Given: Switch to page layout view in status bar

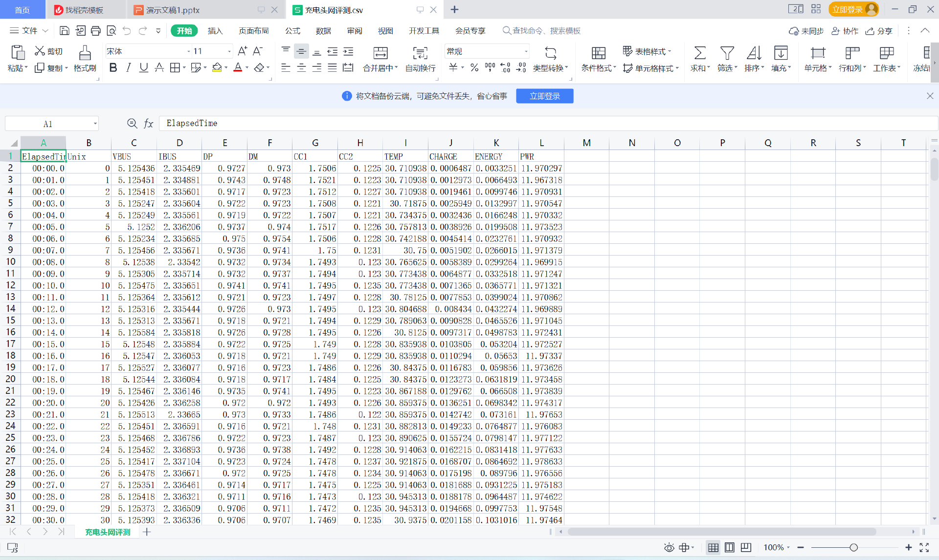Looking at the screenshot, I should pos(729,547).
